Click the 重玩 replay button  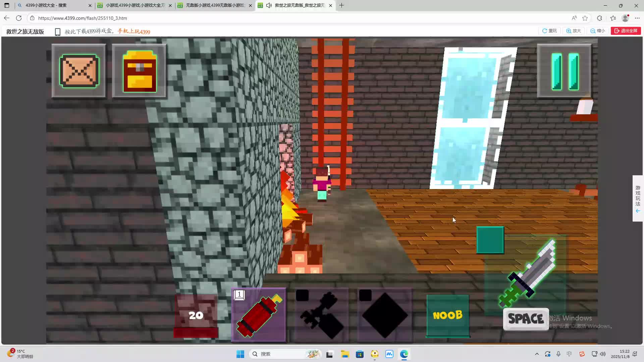pyautogui.click(x=549, y=31)
